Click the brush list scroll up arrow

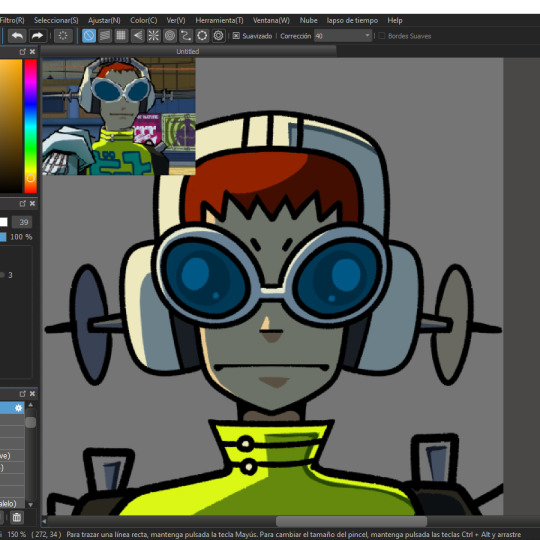(x=31, y=405)
